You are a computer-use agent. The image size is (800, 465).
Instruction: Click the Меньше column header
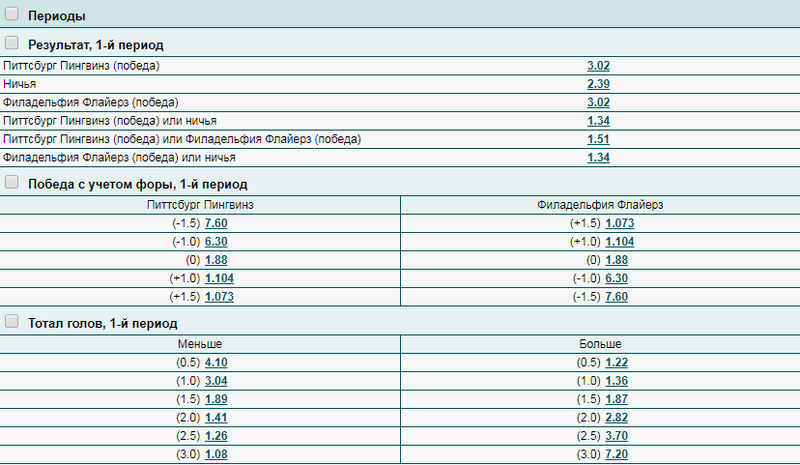(x=200, y=345)
